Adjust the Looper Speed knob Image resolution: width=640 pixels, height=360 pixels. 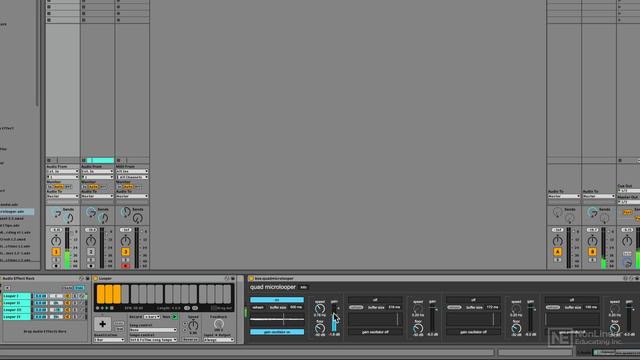pyautogui.click(x=193, y=325)
